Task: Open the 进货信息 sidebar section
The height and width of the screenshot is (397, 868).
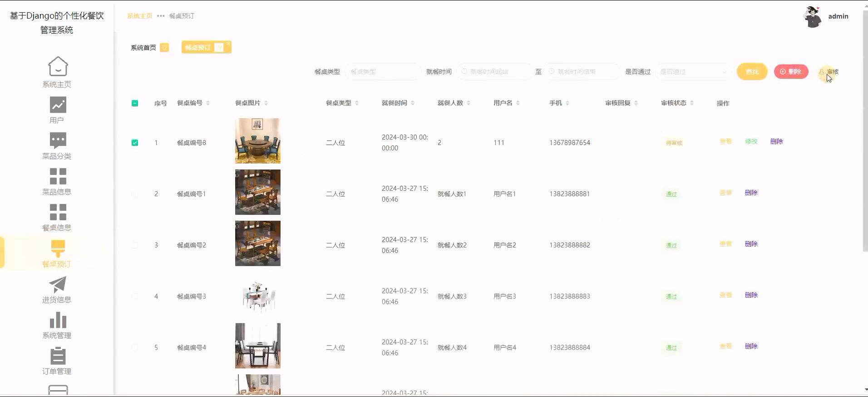Action: point(57,289)
